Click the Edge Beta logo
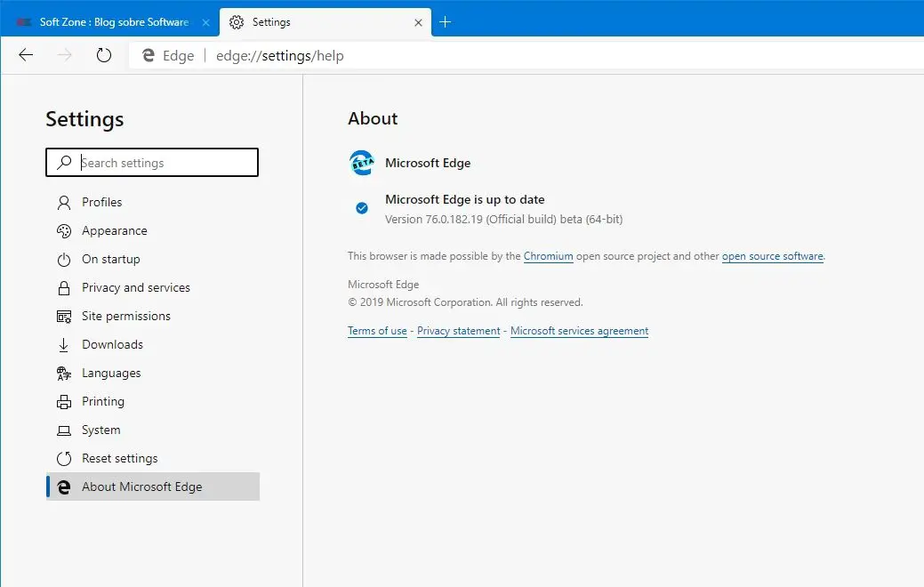Viewport: 924px width, 587px height. point(362,163)
